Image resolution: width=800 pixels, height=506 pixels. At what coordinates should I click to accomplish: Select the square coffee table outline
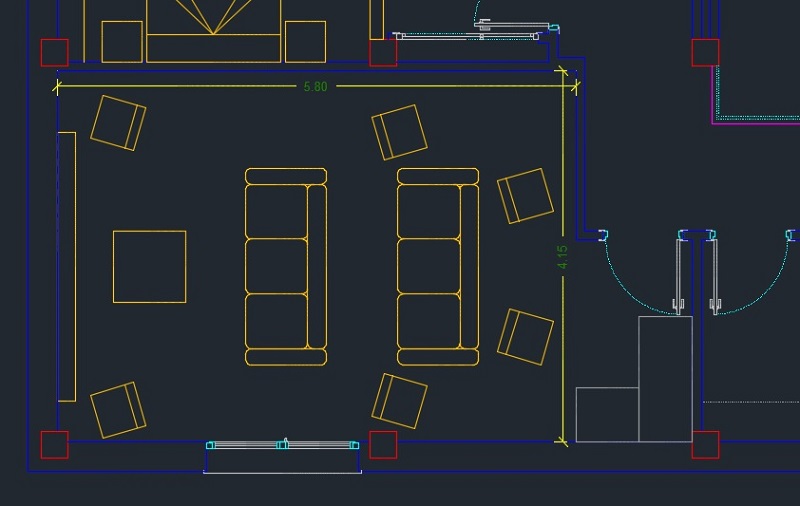[x=149, y=267]
